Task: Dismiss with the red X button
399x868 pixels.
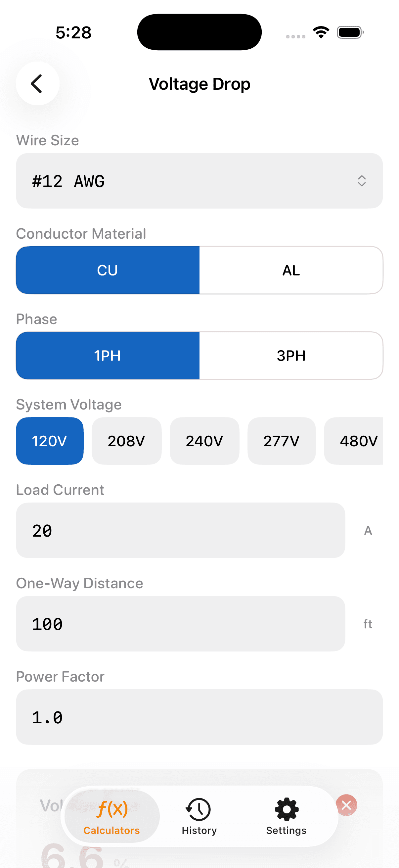Action: [346, 805]
